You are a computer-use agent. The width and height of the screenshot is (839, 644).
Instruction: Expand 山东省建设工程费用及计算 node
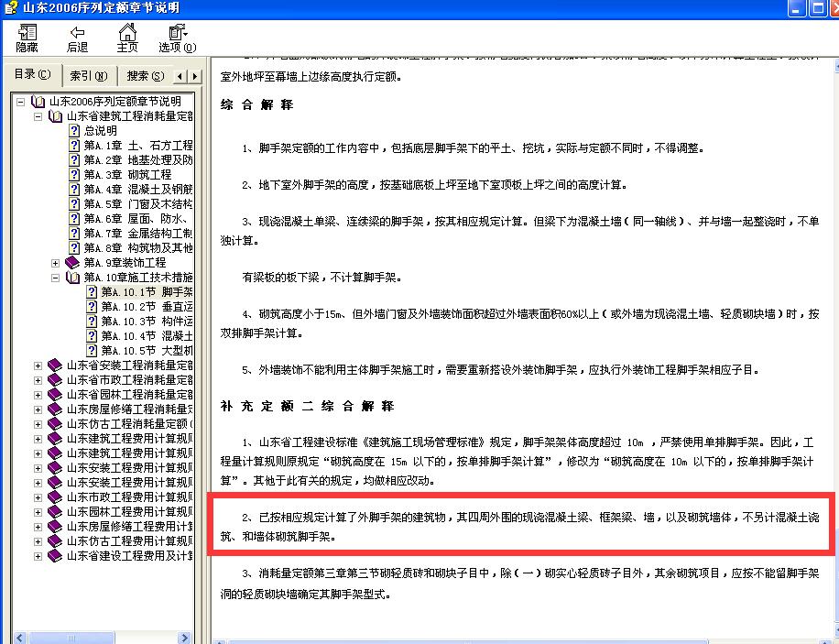(38, 556)
